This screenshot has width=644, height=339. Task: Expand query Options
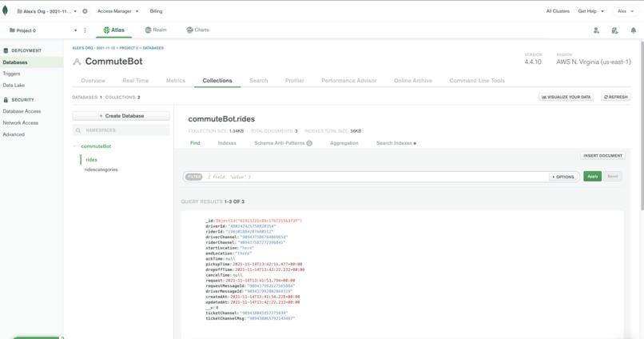point(563,177)
